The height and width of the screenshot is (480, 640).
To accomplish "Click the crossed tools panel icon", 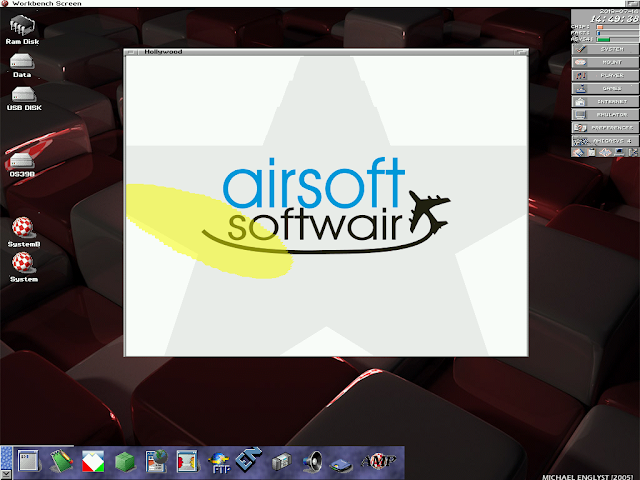I will point(633,152).
